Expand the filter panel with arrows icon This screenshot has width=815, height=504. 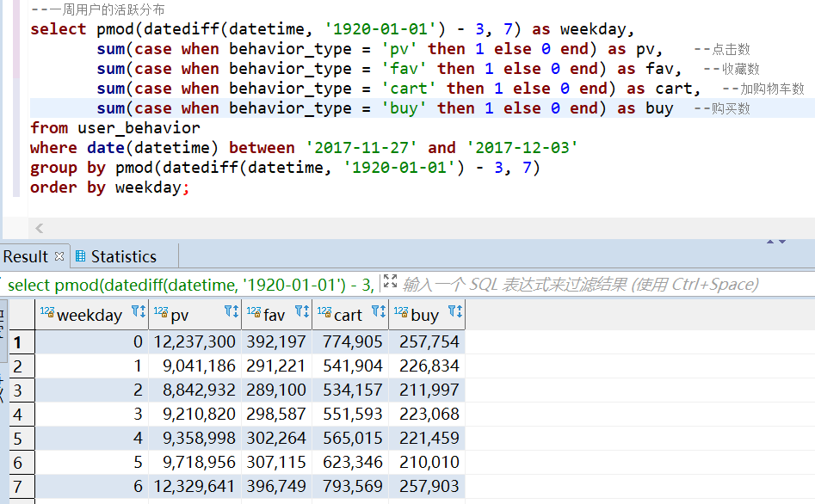(x=391, y=281)
